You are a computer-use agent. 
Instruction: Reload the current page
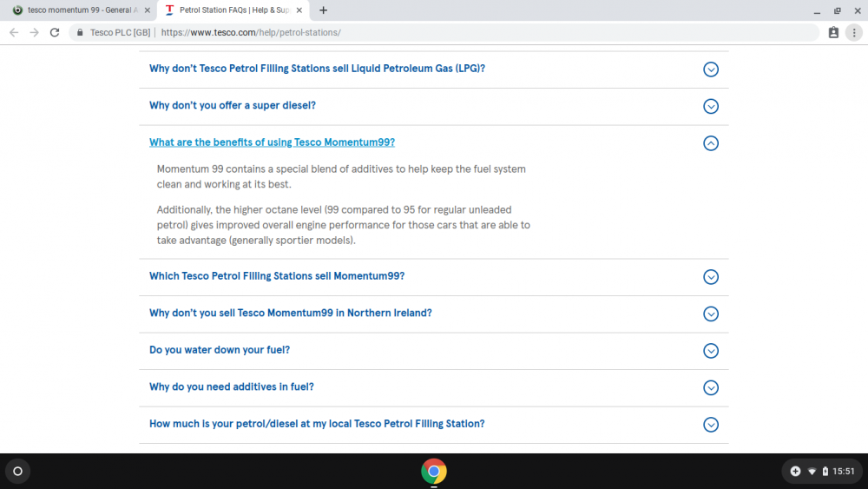[55, 33]
